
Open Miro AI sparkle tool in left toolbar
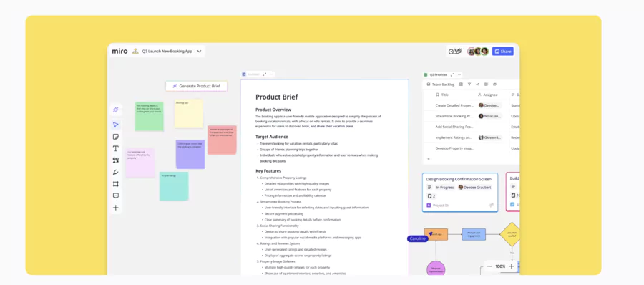pos(116,110)
